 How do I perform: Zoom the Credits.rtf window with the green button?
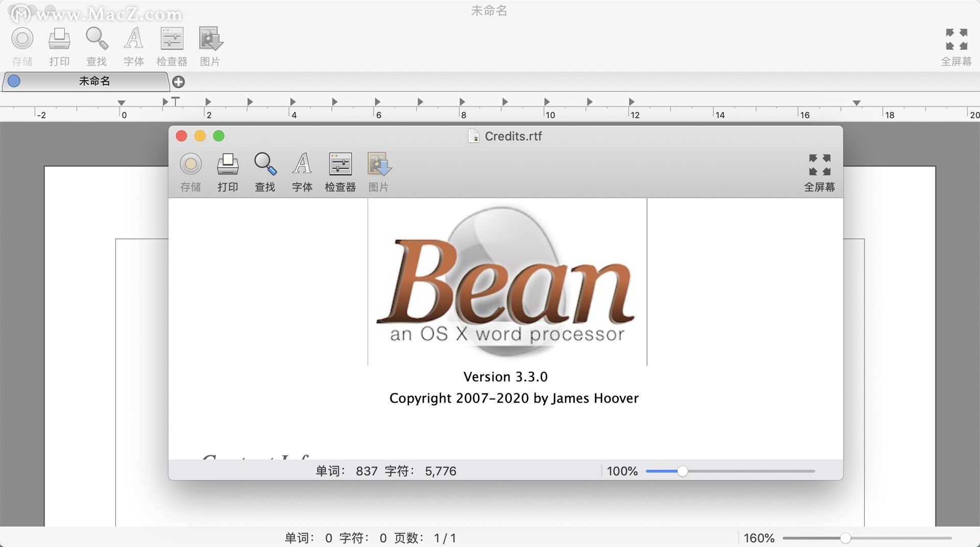coord(218,136)
